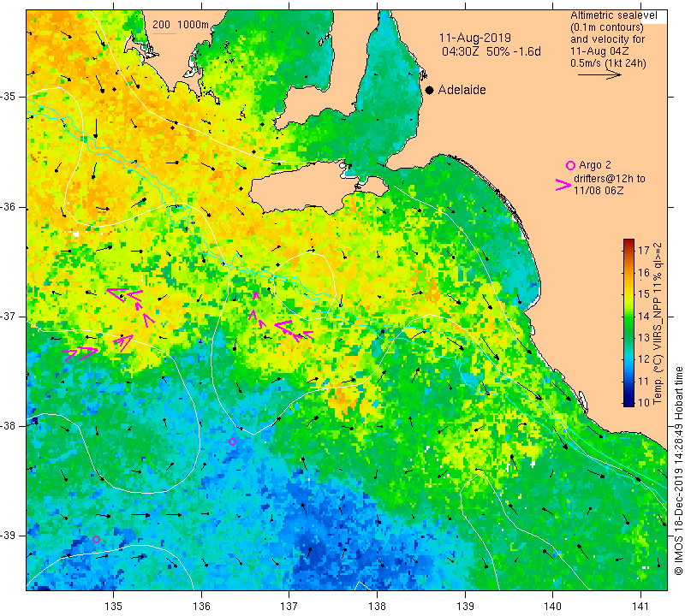Click the longitude axis label 136

coord(201,606)
